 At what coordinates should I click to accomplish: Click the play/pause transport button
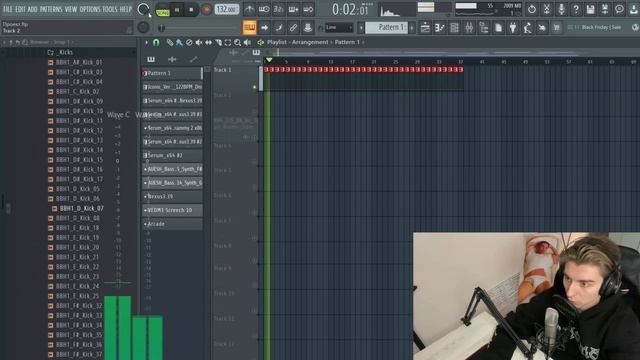click(x=177, y=10)
